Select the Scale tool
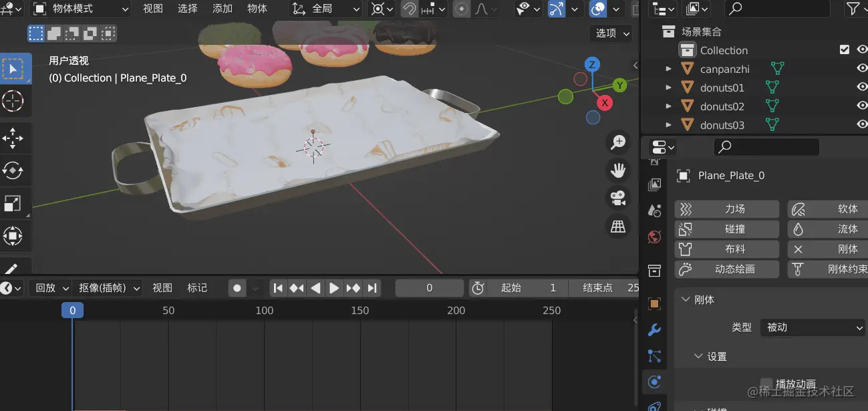Screen dimensions: 868x411 pyautogui.click(x=13, y=203)
